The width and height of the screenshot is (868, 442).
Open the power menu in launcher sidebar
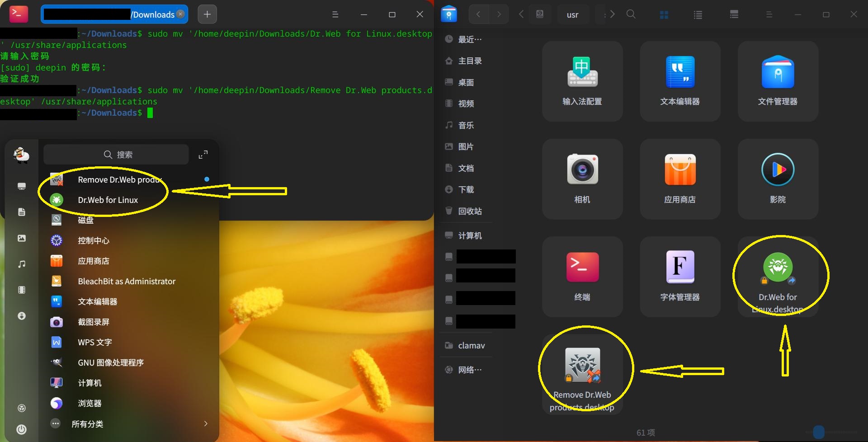pos(21,429)
